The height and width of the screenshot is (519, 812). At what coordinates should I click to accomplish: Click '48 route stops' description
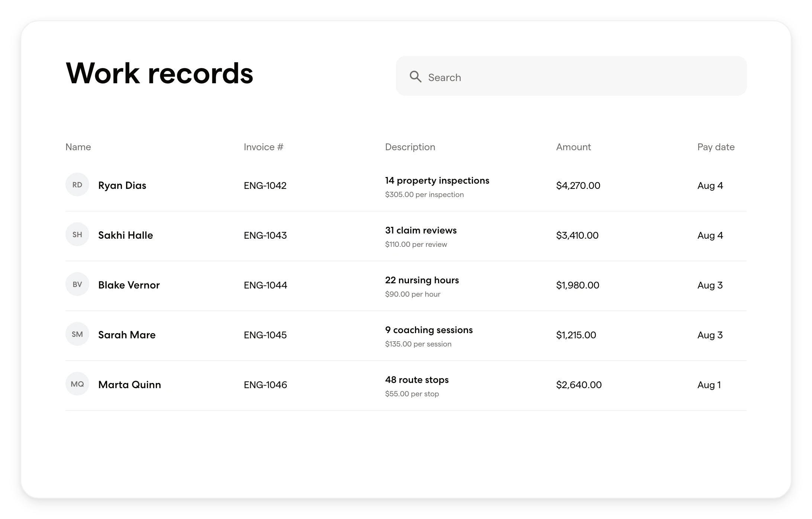(x=417, y=380)
